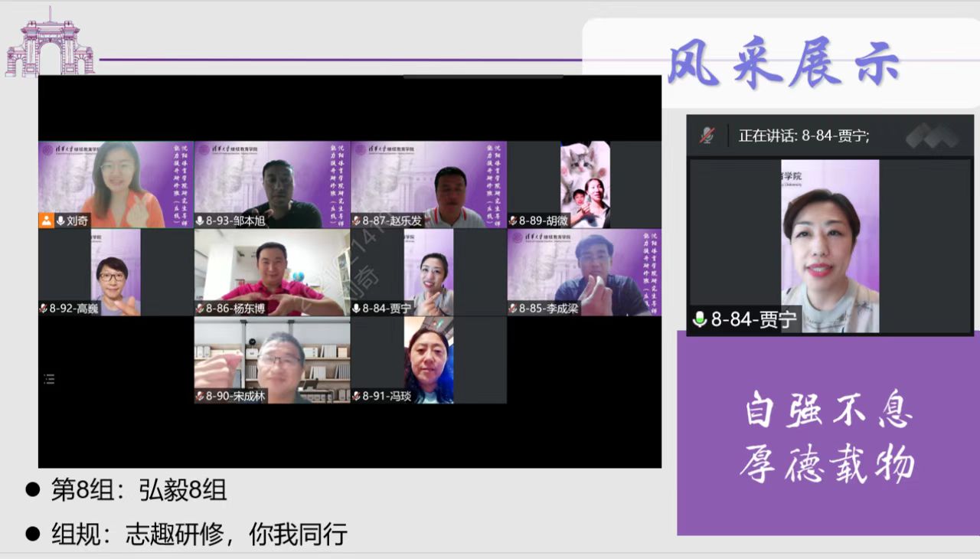Toggle the muted mic of 8-86-杨东博

[200, 309]
